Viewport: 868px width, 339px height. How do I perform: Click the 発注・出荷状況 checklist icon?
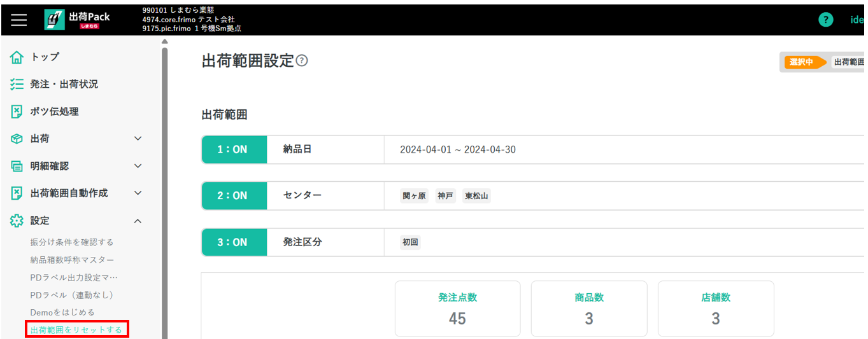pos(17,85)
